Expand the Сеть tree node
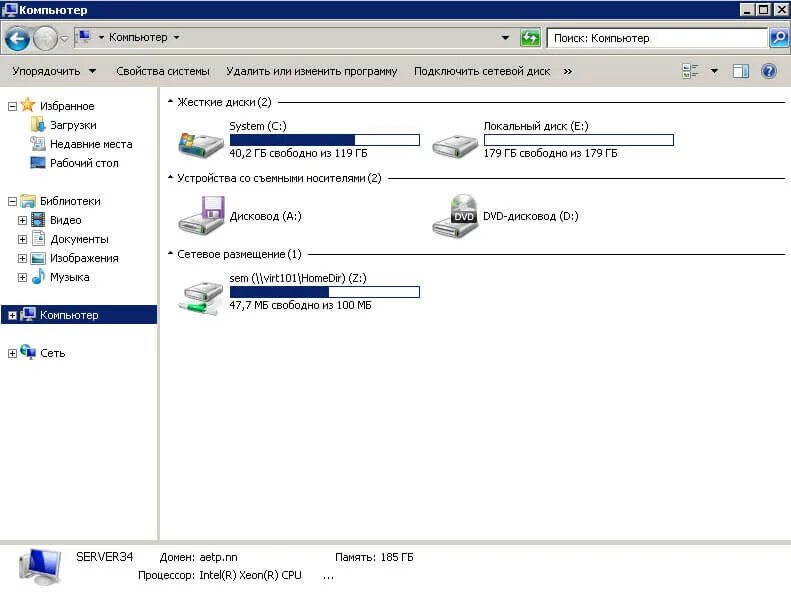This screenshot has height=592, width=791. coord(13,353)
